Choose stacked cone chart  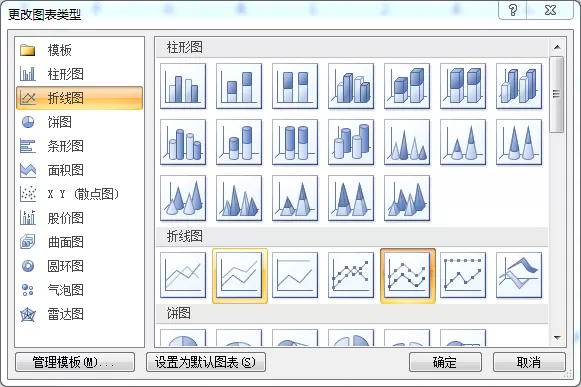click(x=463, y=142)
